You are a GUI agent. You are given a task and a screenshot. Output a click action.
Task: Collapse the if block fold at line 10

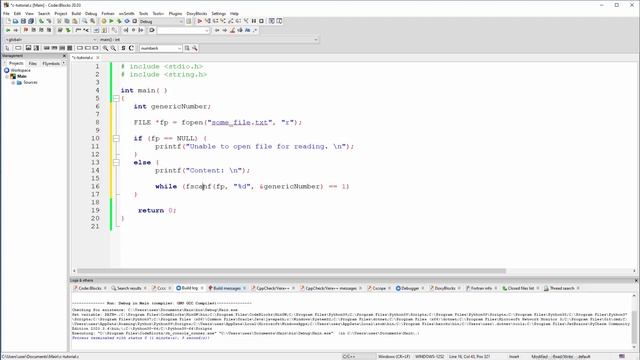(116, 138)
